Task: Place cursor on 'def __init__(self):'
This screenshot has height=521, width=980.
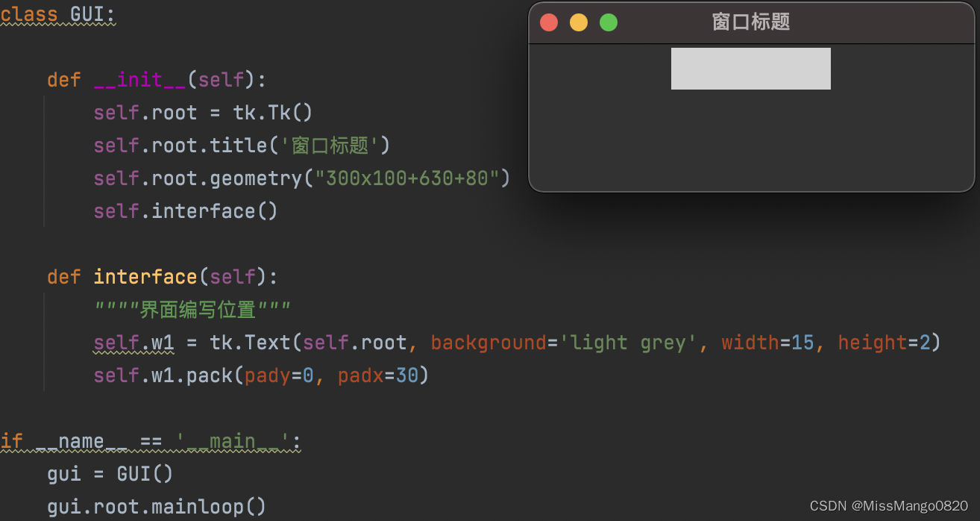Action: tap(157, 79)
